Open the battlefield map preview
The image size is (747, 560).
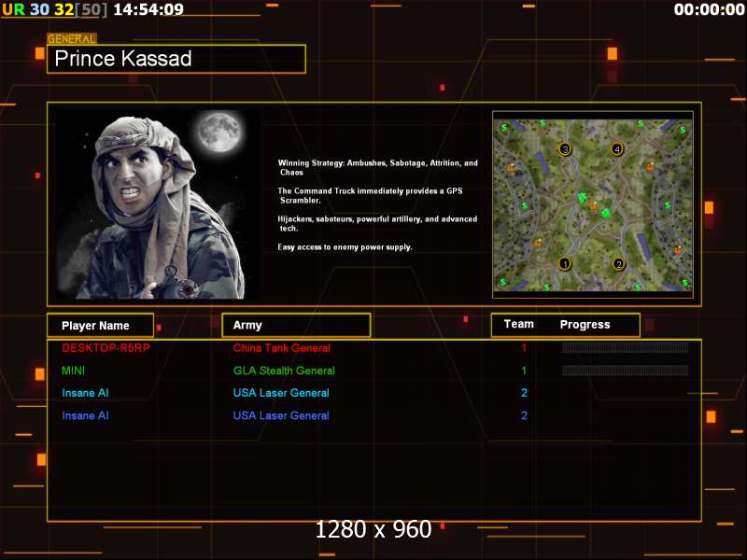point(593,204)
